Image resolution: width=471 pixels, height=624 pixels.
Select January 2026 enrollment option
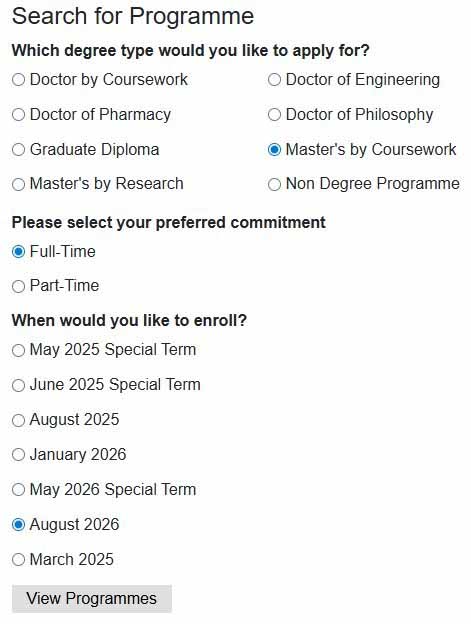click(18, 455)
